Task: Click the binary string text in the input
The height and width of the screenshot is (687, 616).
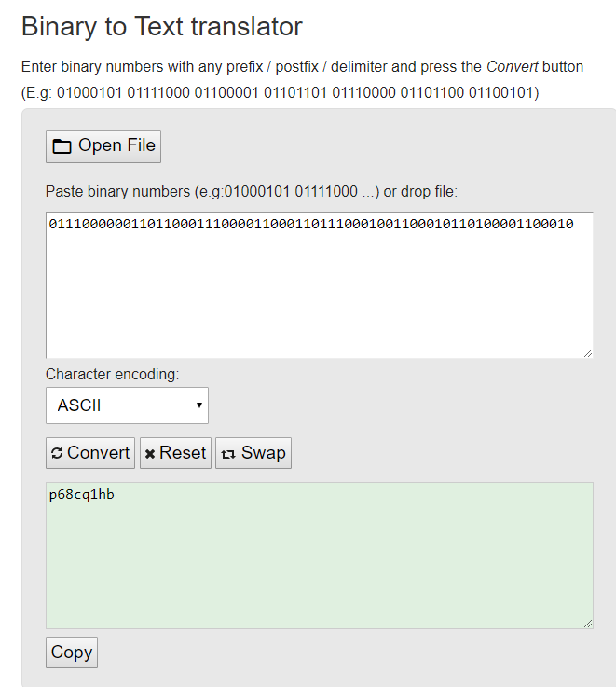Action: (311, 224)
